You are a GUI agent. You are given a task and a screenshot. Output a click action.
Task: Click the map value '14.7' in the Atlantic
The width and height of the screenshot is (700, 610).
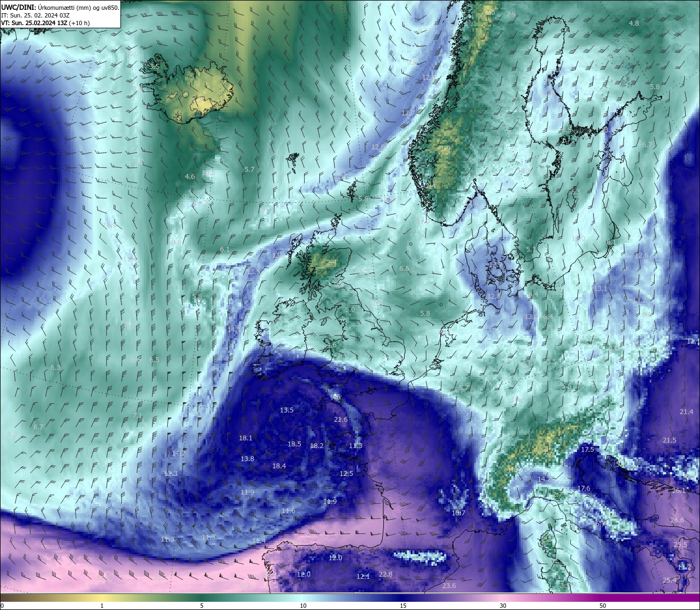pos(178,454)
